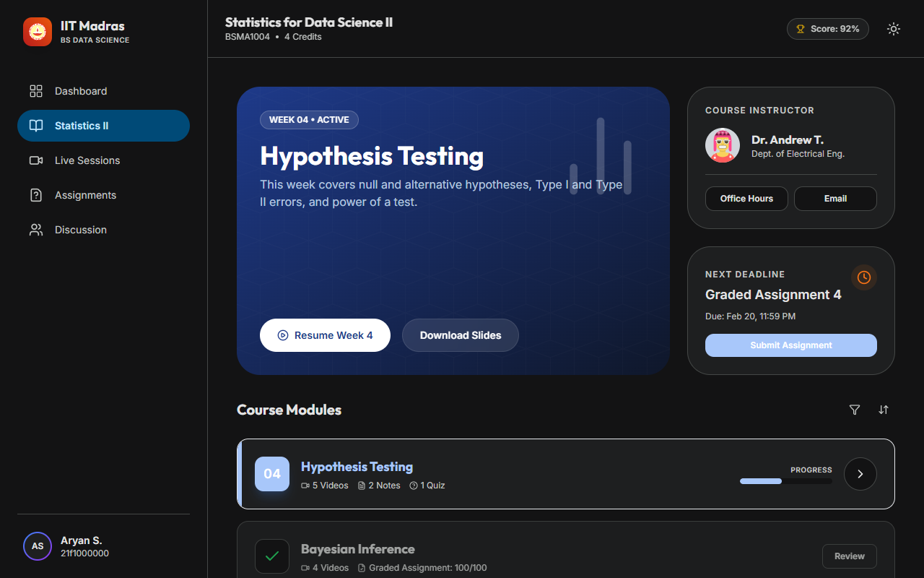
Task: Click the orange clock deadline icon
Action: point(864,277)
